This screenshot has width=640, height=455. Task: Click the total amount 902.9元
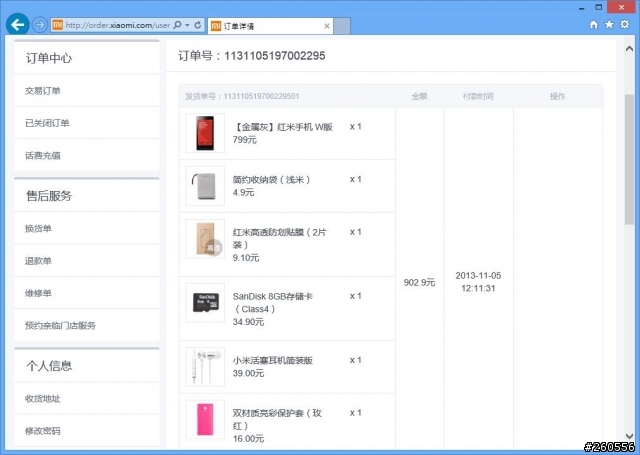click(x=419, y=282)
